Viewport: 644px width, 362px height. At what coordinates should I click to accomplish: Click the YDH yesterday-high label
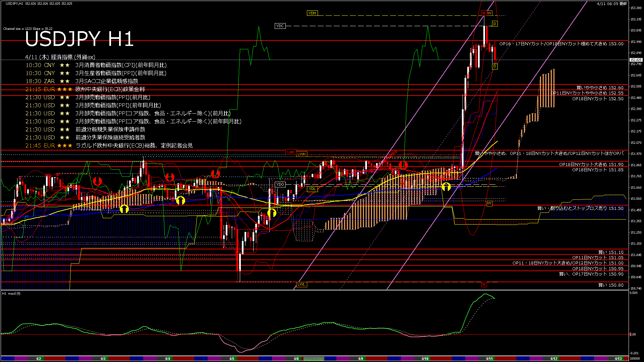(312, 13)
